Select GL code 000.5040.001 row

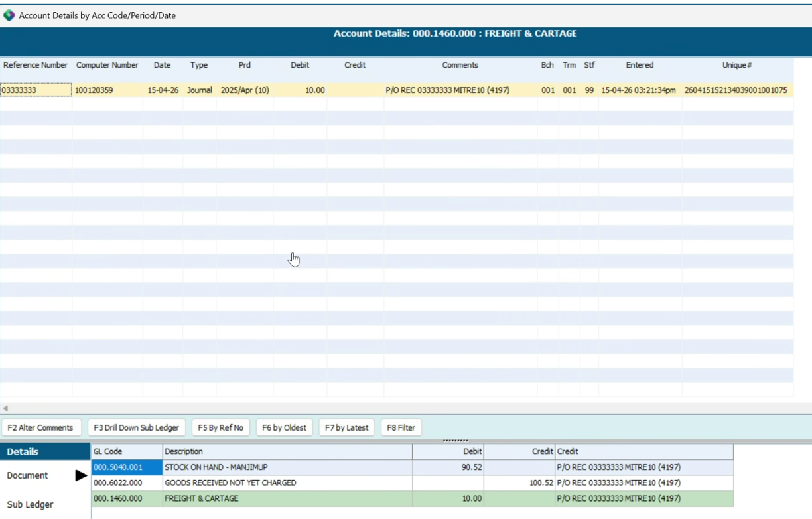[x=126, y=467]
